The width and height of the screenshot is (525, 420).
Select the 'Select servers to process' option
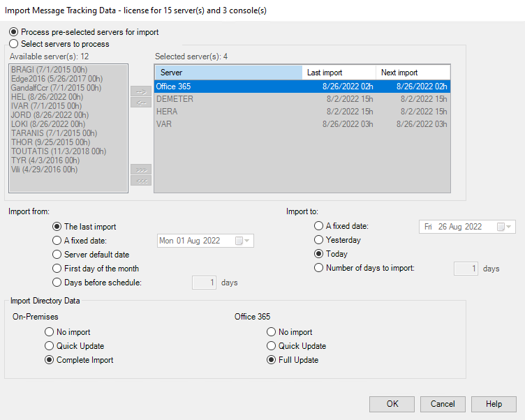tap(13, 44)
